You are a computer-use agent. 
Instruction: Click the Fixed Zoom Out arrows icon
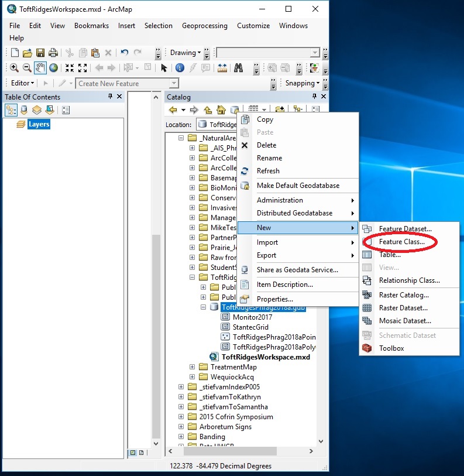[x=83, y=68]
